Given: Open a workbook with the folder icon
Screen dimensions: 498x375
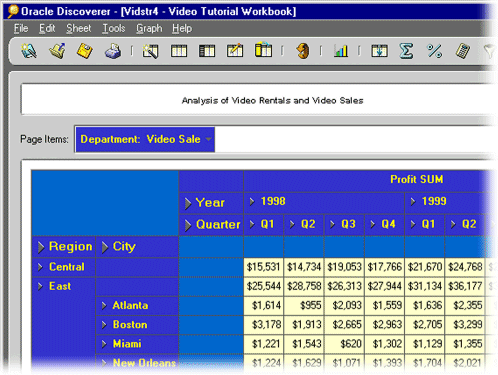Looking at the screenshot, I should (57, 51).
